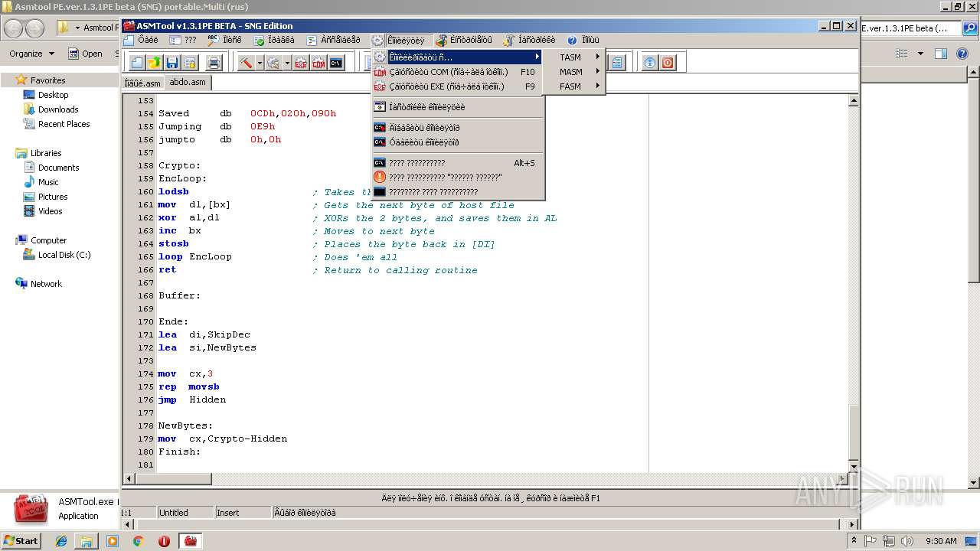Open Videos library in Explorer sidebar
The width and height of the screenshot is (980, 551).
(50, 211)
